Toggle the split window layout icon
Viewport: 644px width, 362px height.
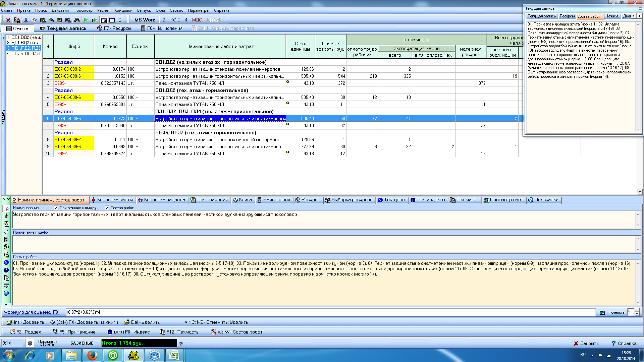(112, 20)
